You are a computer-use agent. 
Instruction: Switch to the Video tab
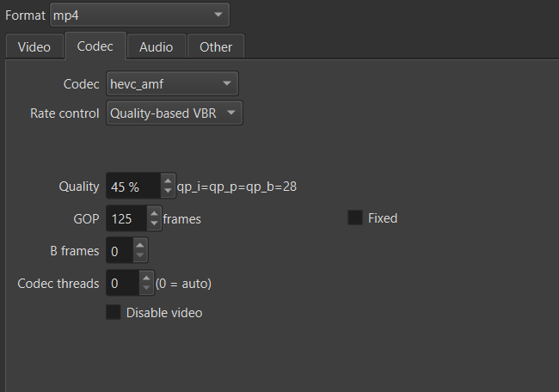(34, 46)
